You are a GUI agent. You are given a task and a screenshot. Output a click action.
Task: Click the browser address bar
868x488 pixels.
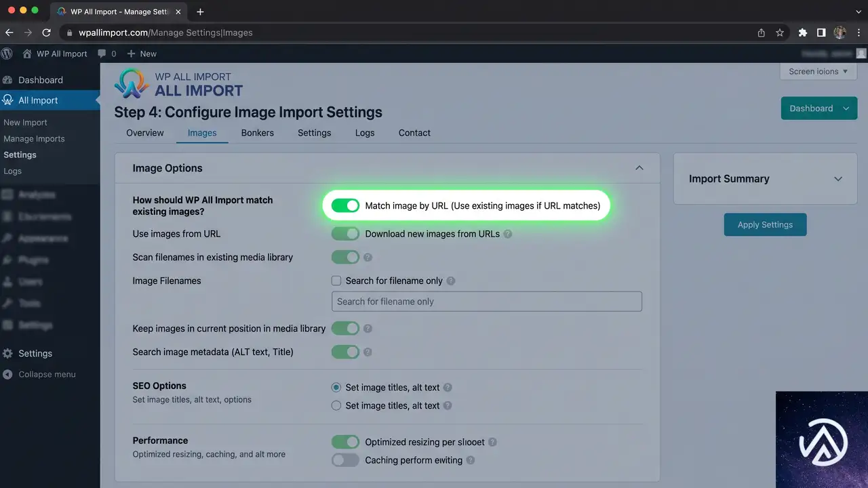click(407, 33)
